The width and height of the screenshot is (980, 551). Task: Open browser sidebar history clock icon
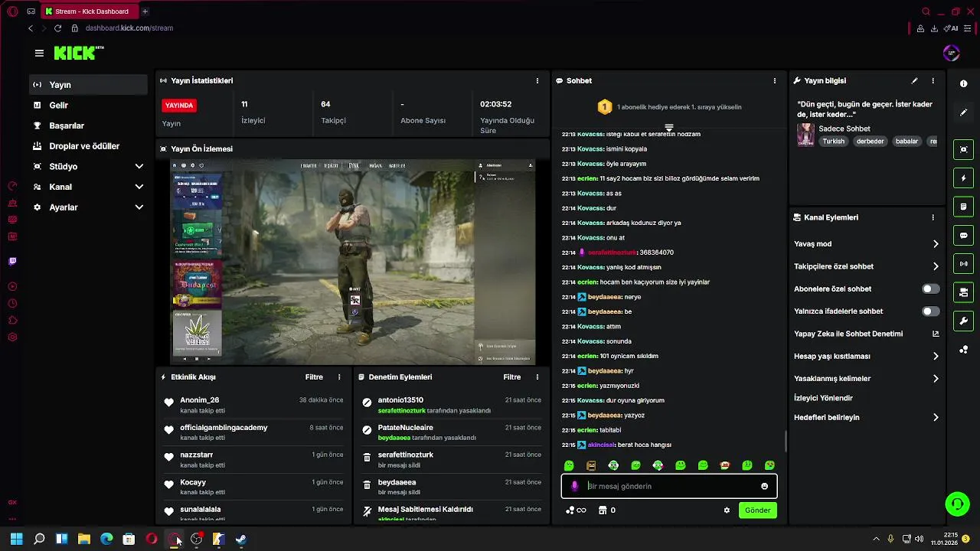click(12, 303)
